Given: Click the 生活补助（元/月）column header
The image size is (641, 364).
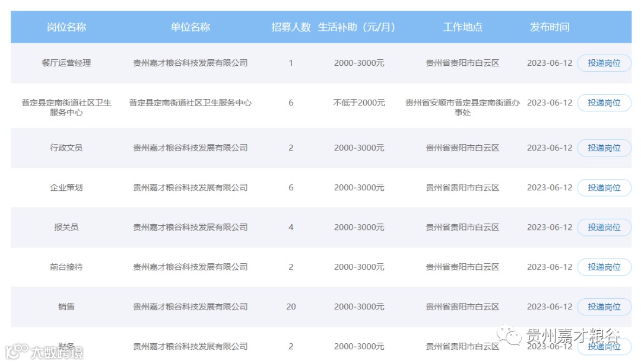Looking at the screenshot, I should pos(357,27).
